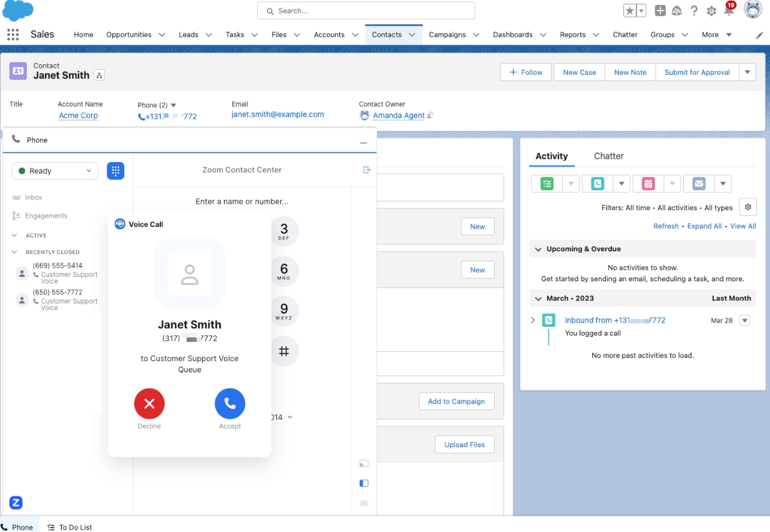Image resolution: width=770 pixels, height=532 pixels.
Task: Click the New Task activity icon
Action: tap(547, 184)
